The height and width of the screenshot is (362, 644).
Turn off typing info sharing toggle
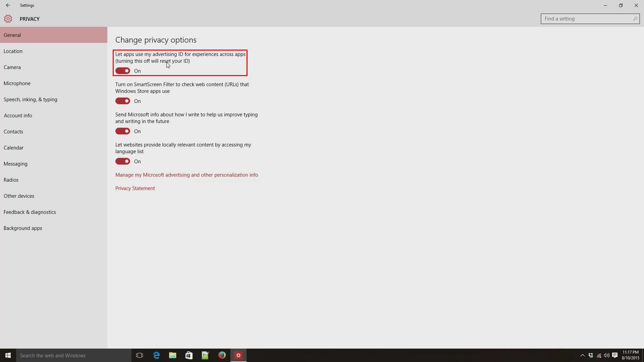click(x=123, y=131)
